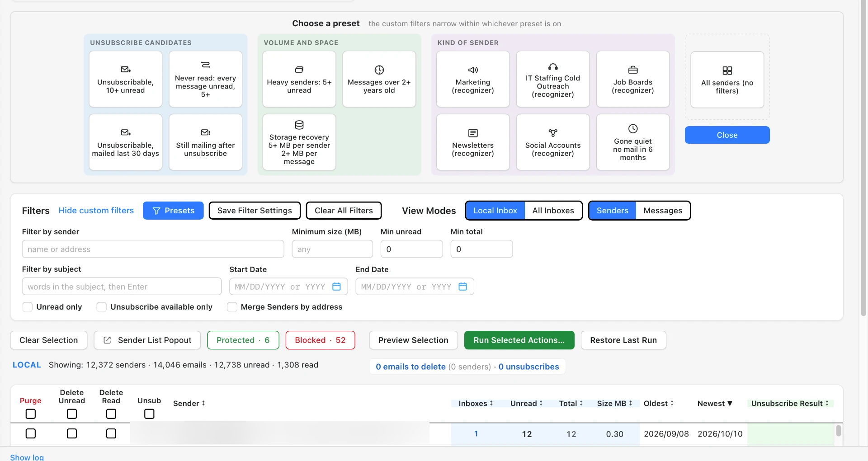Click Clear Selection

(49, 340)
